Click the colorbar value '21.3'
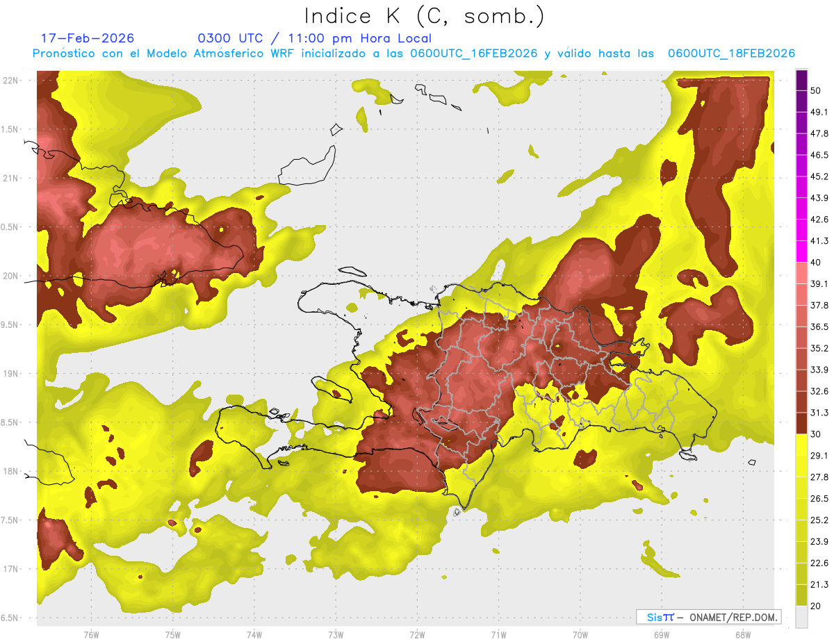 pyautogui.click(x=819, y=585)
